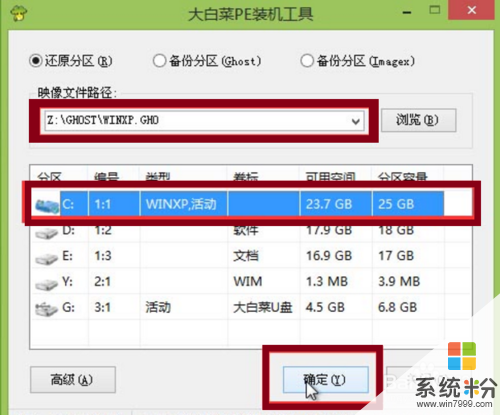Click the 分区容量 column header
The width and height of the screenshot is (500, 415).
[402, 177]
